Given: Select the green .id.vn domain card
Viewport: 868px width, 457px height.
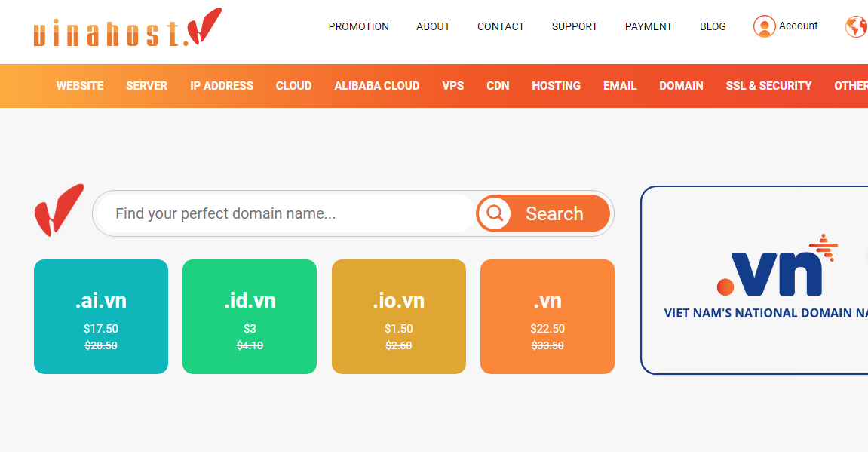Looking at the screenshot, I should tap(250, 317).
